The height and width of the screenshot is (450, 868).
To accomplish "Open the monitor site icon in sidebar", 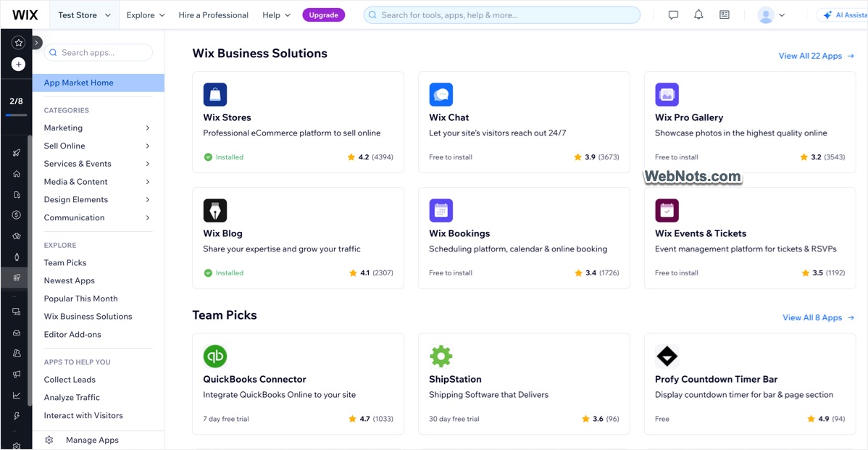I will click(17, 312).
